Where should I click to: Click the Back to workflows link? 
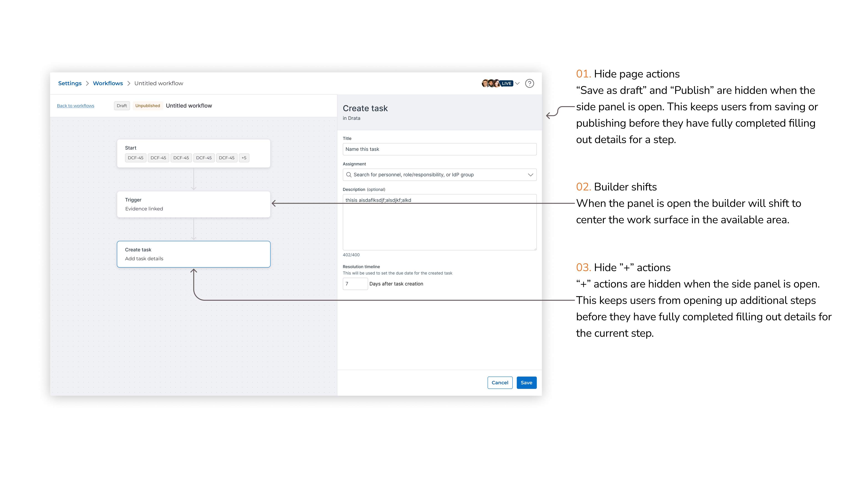coord(75,106)
